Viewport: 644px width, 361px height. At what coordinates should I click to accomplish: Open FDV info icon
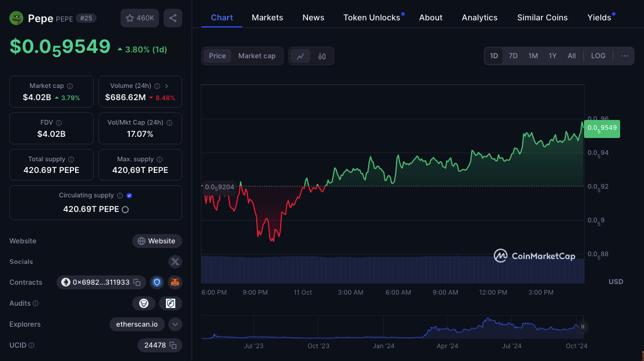point(59,123)
